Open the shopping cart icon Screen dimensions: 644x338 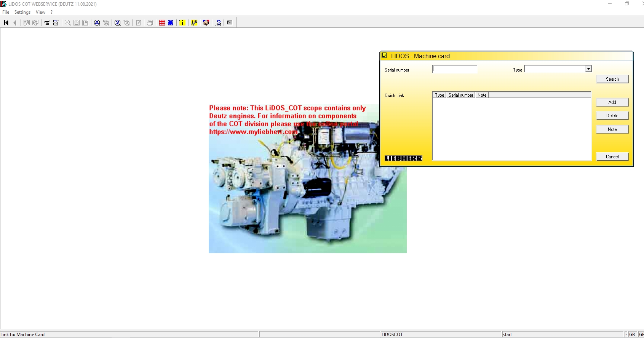47,23
